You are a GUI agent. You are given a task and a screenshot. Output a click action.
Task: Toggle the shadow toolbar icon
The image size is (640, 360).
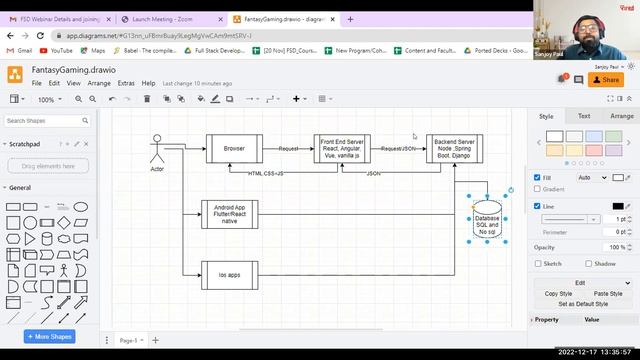(x=229, y=99)
